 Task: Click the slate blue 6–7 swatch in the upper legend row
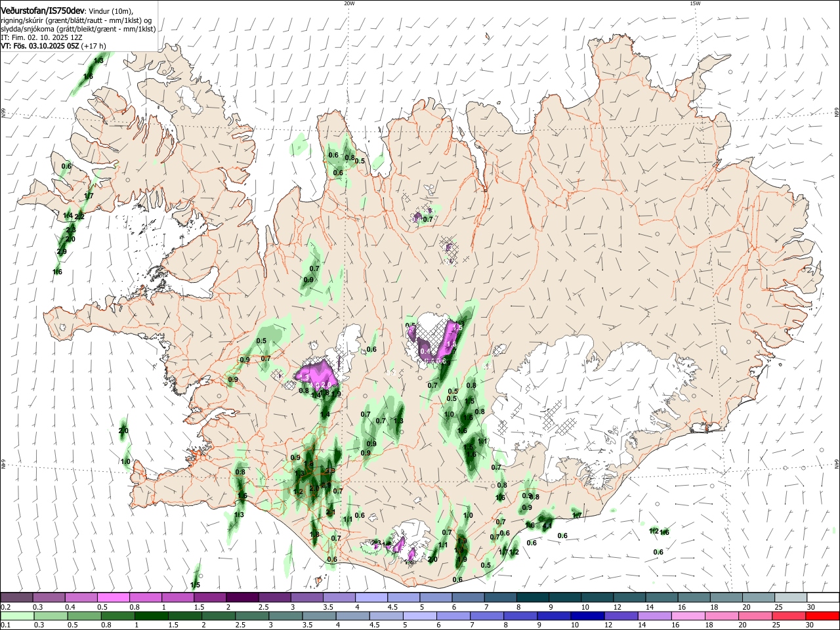click(x=468, y=598)
